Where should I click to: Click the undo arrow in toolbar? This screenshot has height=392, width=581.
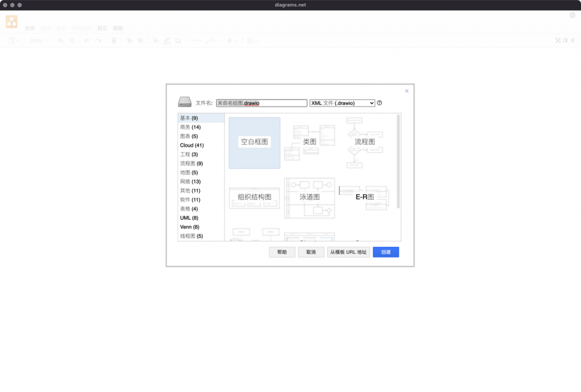click(87, 41)
